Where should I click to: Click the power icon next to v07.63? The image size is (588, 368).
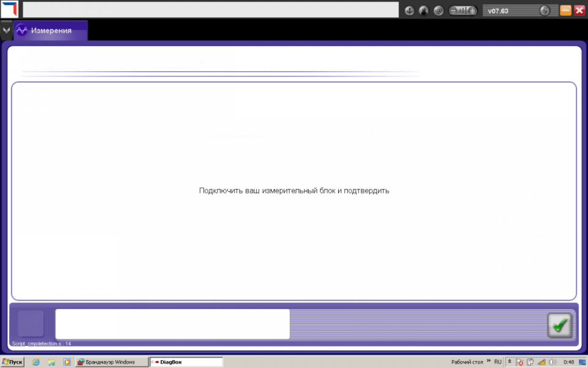click(544, 10)
